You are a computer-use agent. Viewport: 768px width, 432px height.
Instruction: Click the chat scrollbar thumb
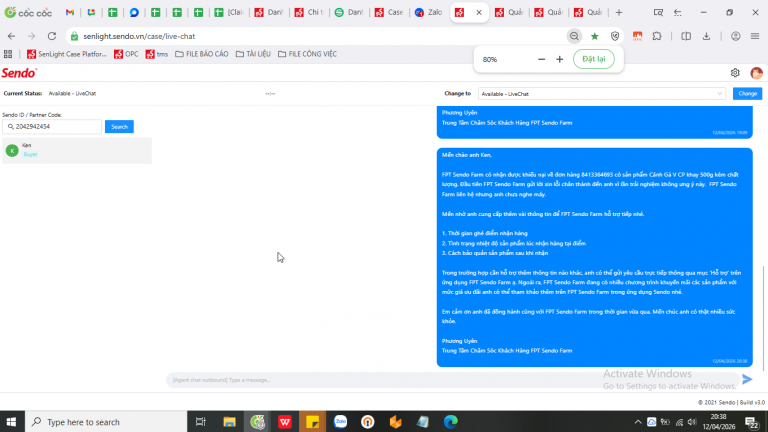coord(764,318)
